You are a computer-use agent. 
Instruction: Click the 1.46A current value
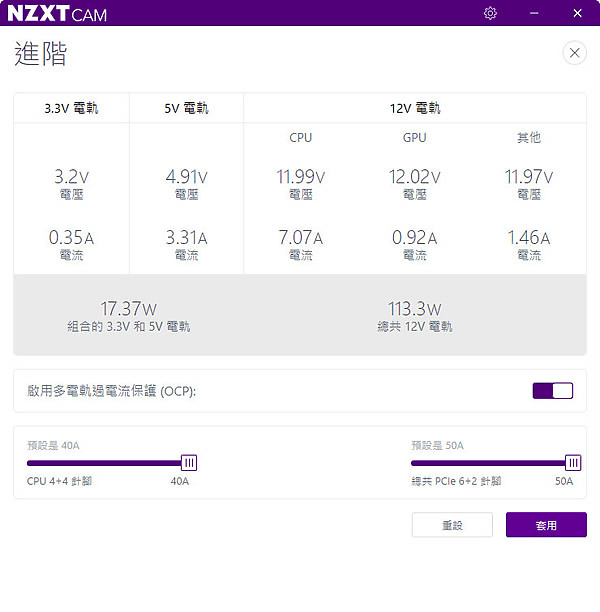tap(529, 237)
